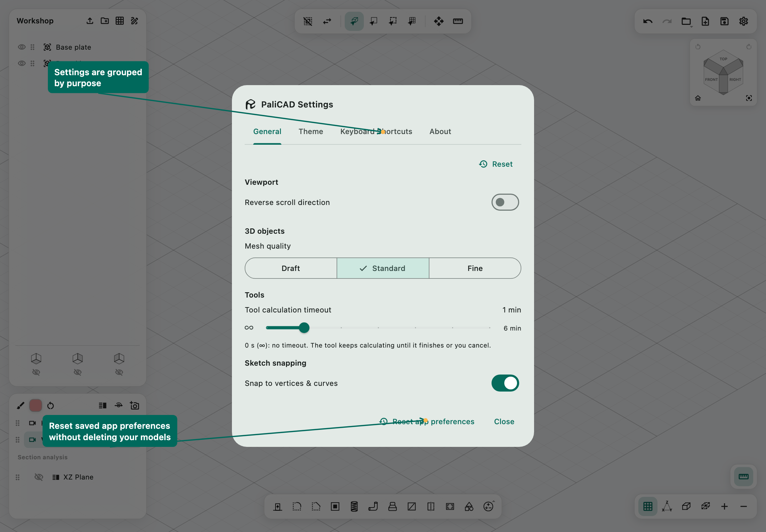Click the deselect-all icon in top toolbar
This screenshot has width=766, height=532.
(307, 21)
